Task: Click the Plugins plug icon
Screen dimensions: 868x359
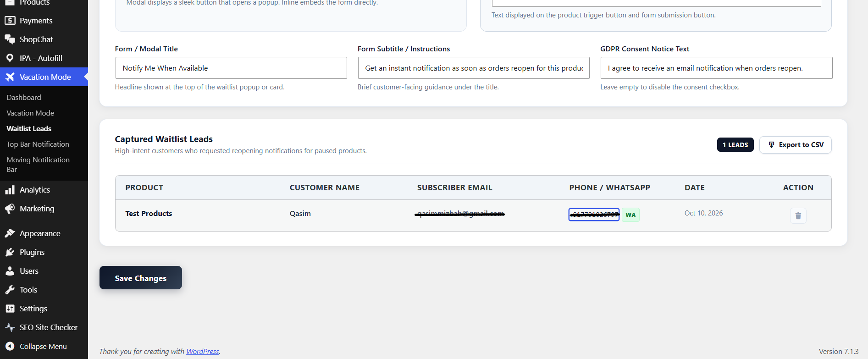Action: coord(10,252)
